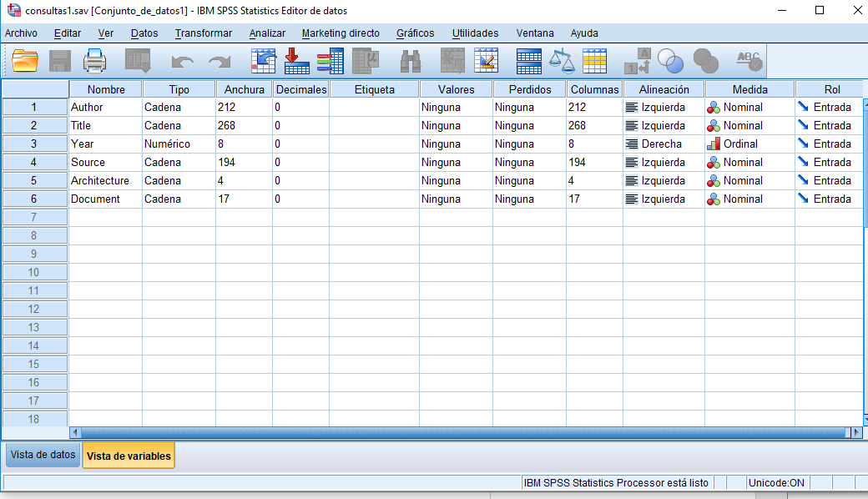This screenshot has height=499, width=868.
Task: Switch to Vista de datos tab
Action: coord(43,456)
